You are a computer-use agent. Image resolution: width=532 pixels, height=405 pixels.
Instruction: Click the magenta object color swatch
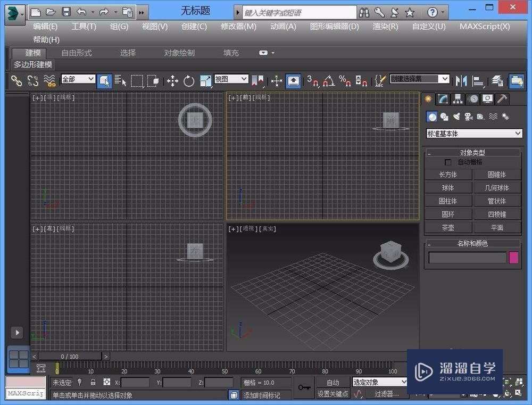coord(513,258)
